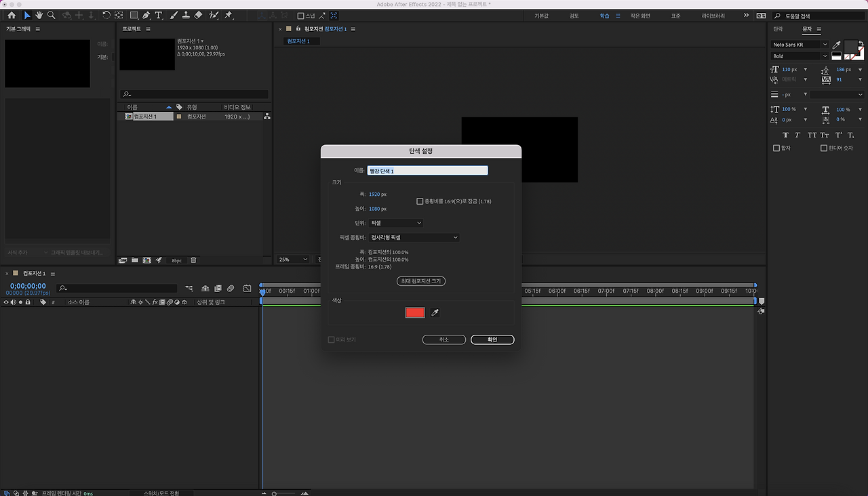Click the 취소 (Cancel) button

(443, 339)
